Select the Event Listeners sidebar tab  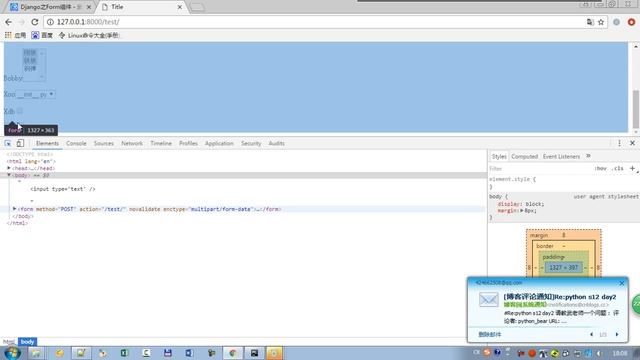point(561,157)
